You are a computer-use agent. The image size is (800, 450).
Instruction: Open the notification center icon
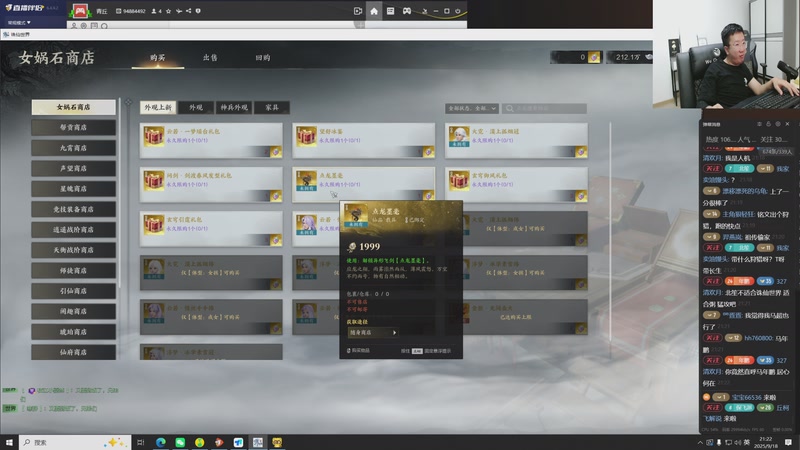click(788, 442)
